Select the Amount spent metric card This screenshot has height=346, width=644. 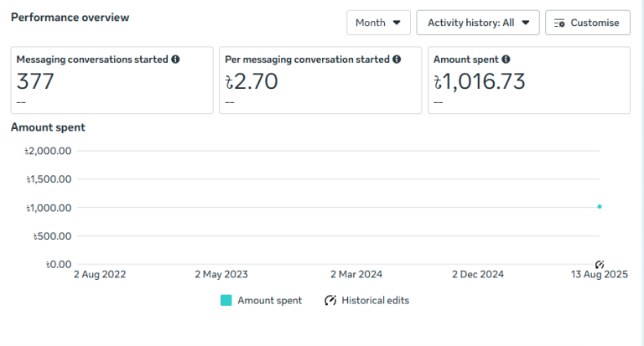tap(528, 80)
